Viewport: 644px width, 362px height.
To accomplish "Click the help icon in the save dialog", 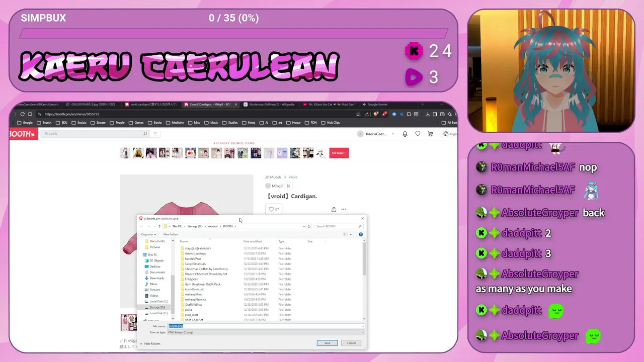I will click(x=361, y=234).
